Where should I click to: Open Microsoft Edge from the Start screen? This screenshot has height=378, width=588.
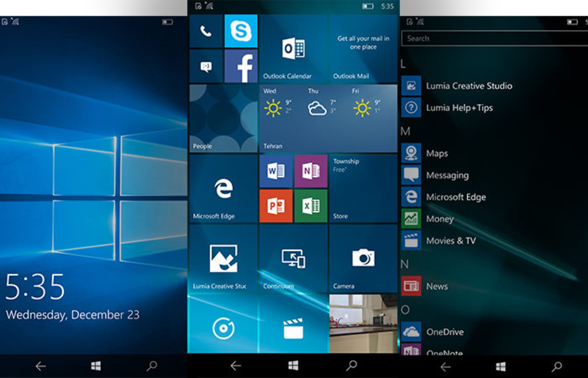(x=223, y=188)
